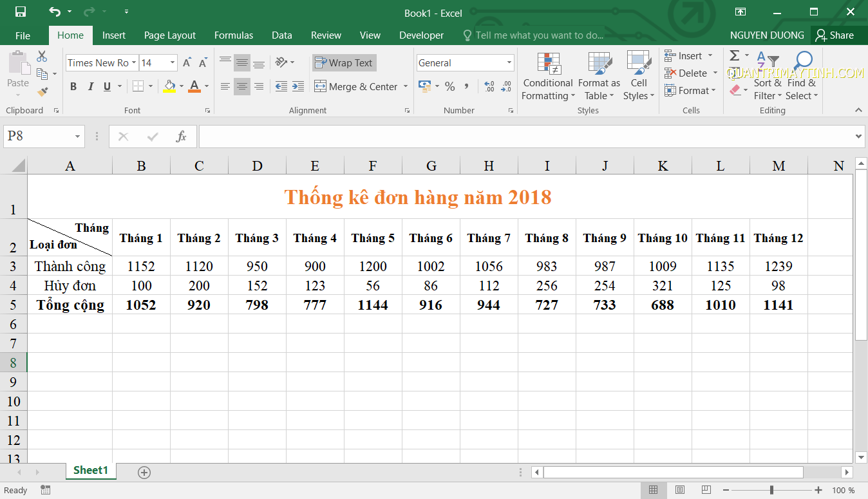Screen dimensions: 868x499
Task: Click the Format cells button
Action: [x=690, y=91]
